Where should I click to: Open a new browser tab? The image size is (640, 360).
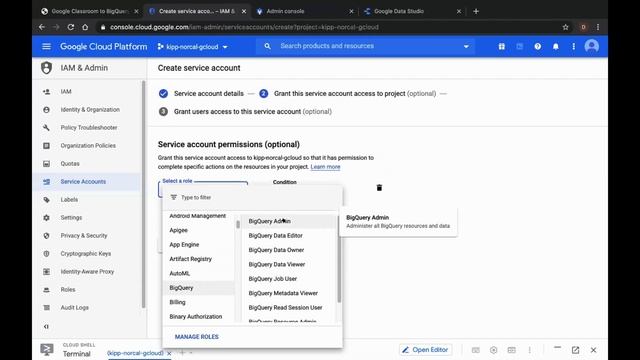pyautogui.click(x=476, y=11)
